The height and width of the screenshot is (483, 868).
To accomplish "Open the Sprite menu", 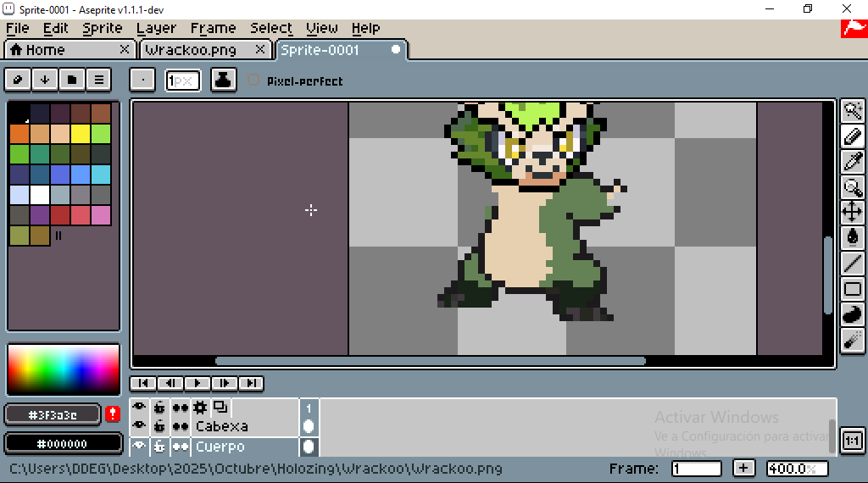I will 103,28.
